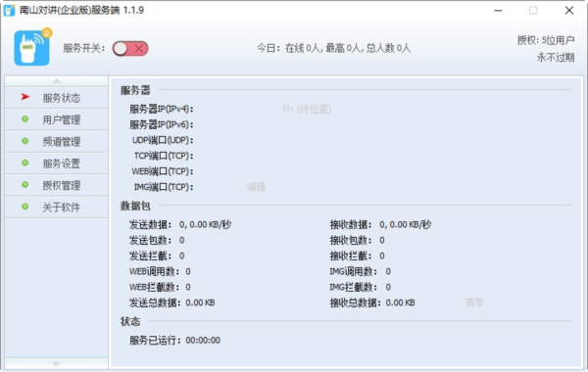588x372 pixels.
Task: Click the 接收包数 value
Action: click(x=382, y=240)
